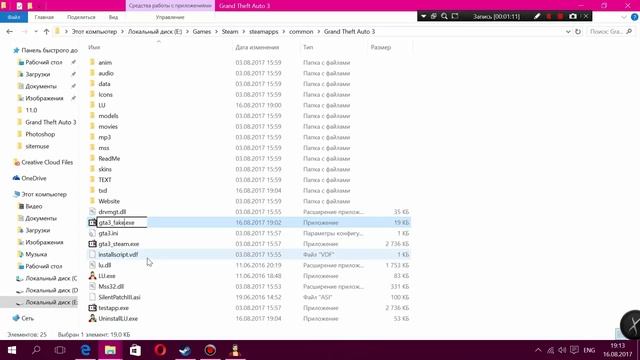This screenshot has height=360, width=640.
Task: Open the Edge browser from taskbar
Action: click(x=85, y=350)
